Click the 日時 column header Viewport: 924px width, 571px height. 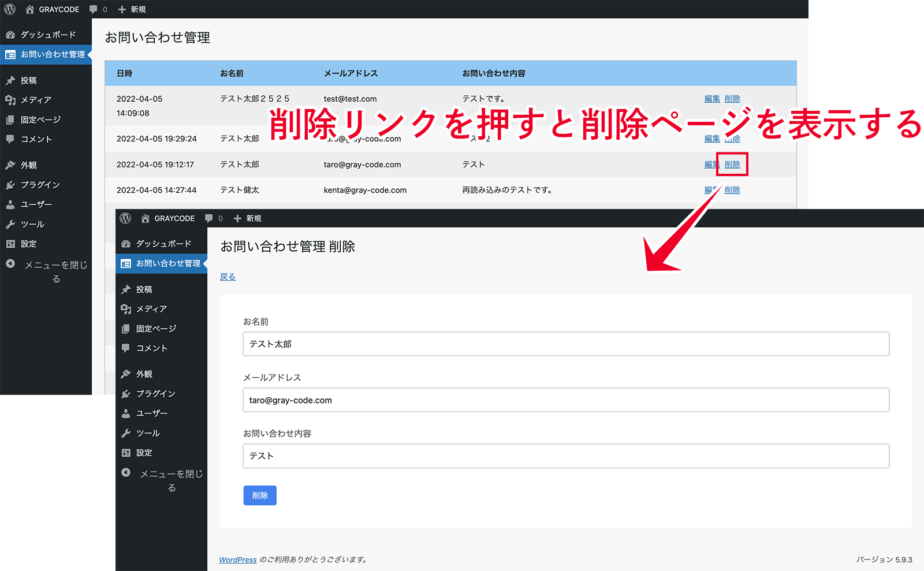click(125, 73)
